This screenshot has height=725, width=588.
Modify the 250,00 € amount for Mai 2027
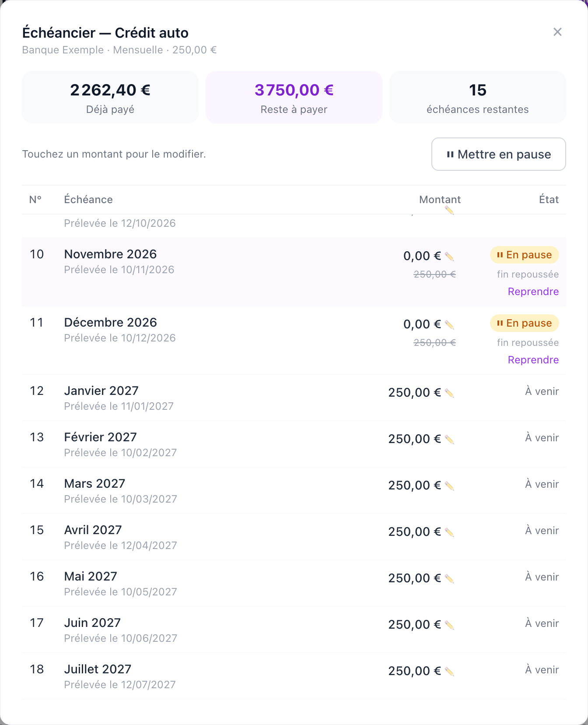pyautogui.click(x=415, y=578)
